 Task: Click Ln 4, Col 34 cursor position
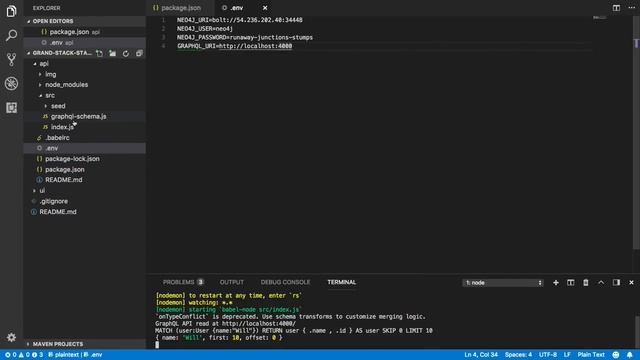pyautogui.click(x=481, y=355)
